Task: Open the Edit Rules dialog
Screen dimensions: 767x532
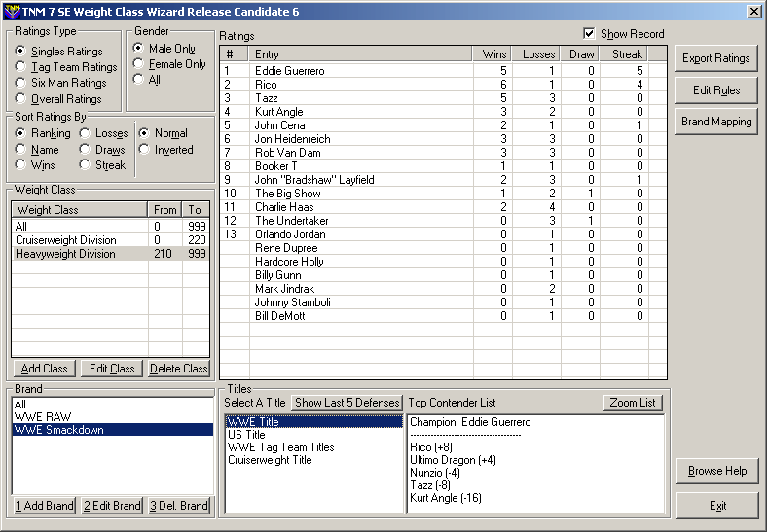Action: click(x=715, y=90)
